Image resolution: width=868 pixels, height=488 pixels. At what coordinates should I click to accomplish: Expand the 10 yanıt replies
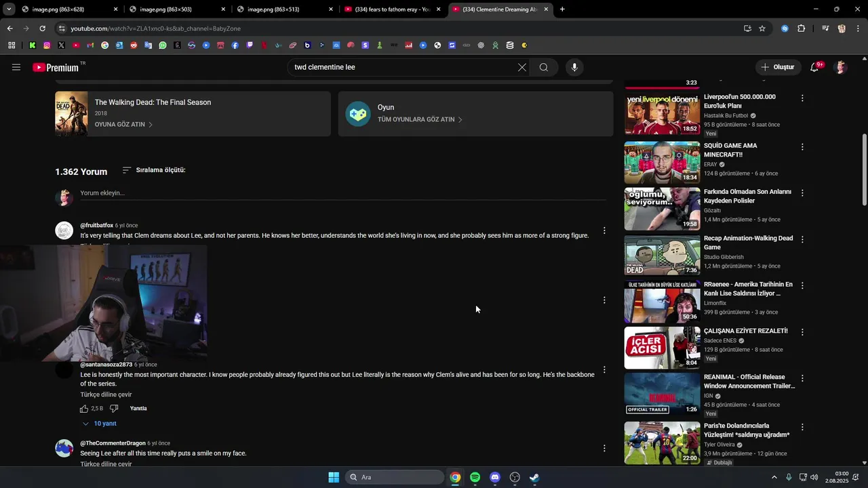click(100, 424)
